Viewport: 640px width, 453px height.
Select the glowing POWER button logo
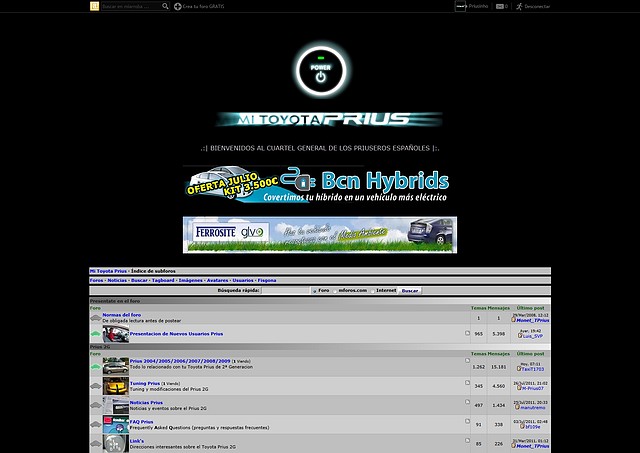coord(321,71)
